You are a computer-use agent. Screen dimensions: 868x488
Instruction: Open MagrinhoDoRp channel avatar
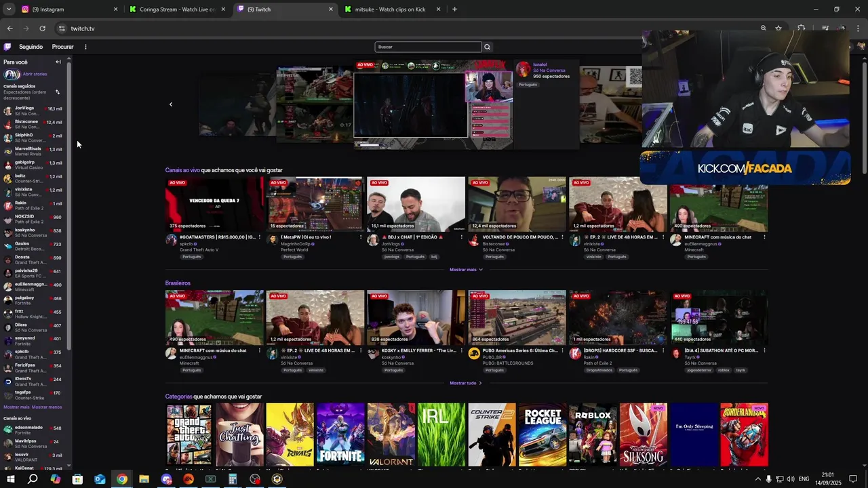pos(272,240)
